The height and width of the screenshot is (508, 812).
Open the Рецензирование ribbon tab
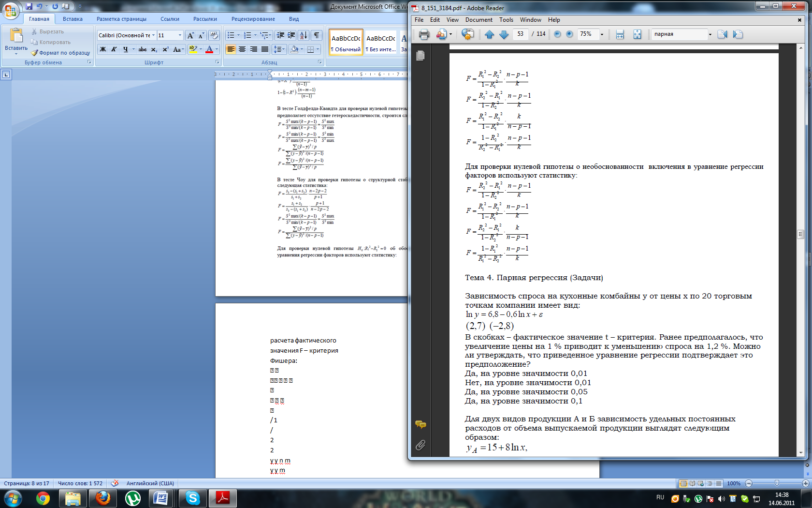pos(253,19)
